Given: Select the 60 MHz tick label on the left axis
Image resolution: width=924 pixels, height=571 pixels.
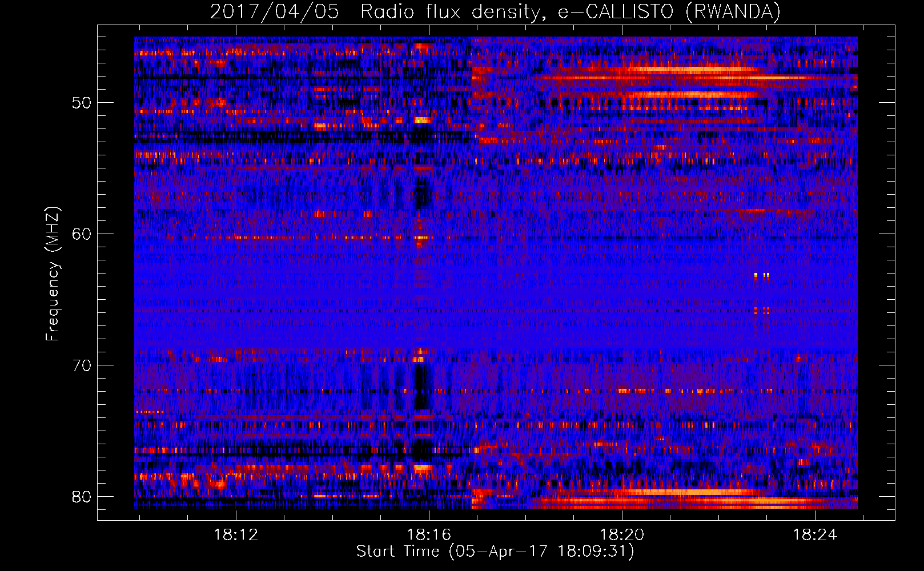Looking at the screenshot, I should coord(81,234).
